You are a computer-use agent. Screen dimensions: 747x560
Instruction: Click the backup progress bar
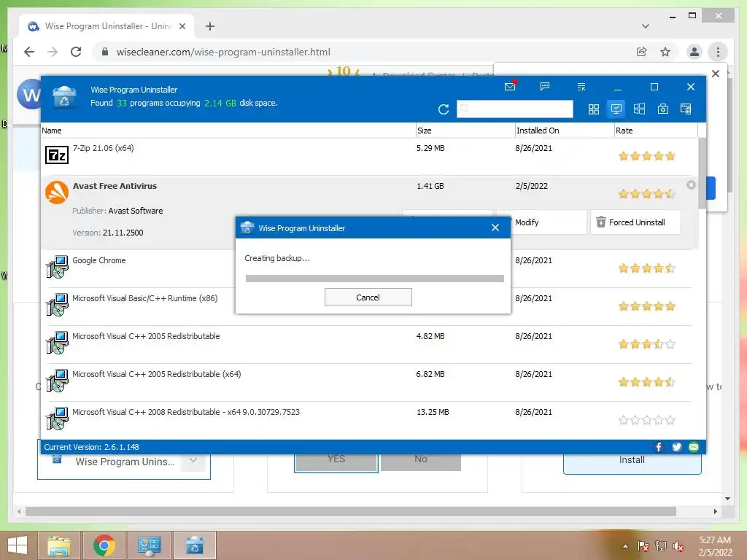click(x=374, y=278)
